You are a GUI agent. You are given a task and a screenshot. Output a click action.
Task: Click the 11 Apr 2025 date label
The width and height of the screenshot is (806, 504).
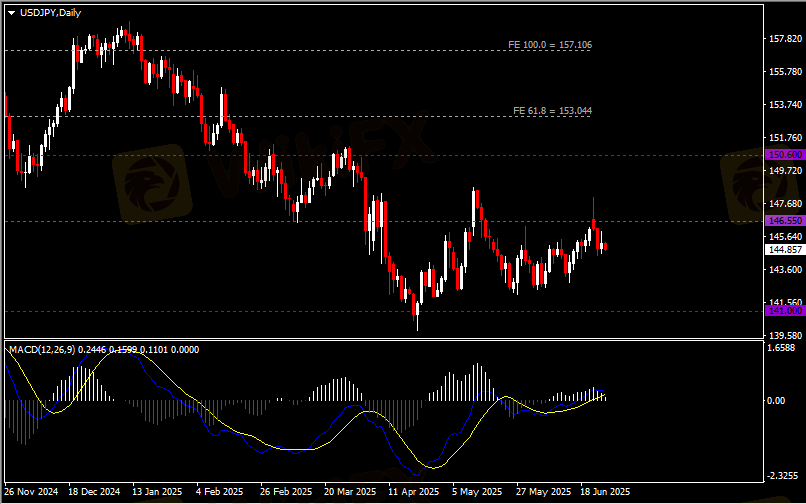414,492
